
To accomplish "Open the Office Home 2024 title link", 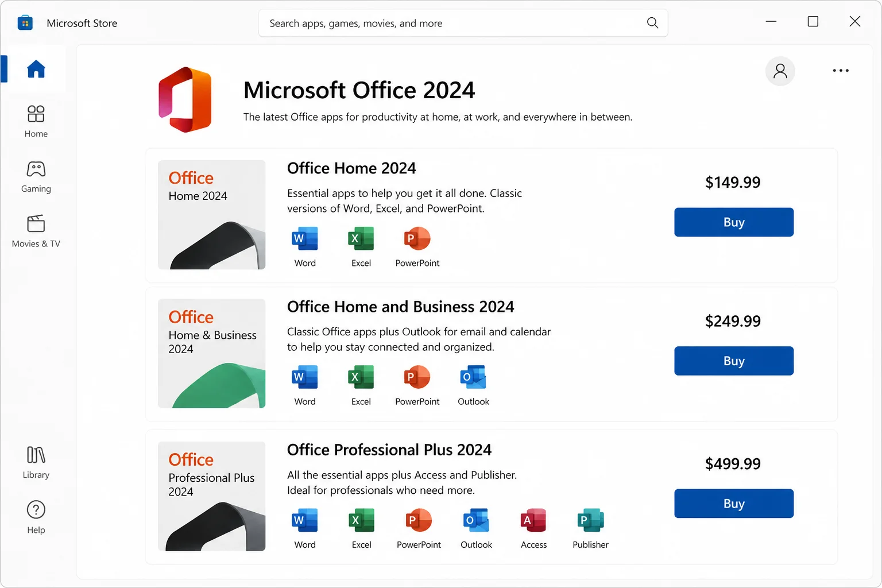I will (x=351, y=168).
